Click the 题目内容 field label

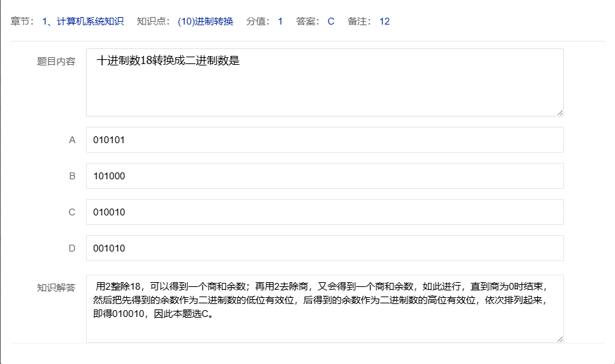pos(56,61)
